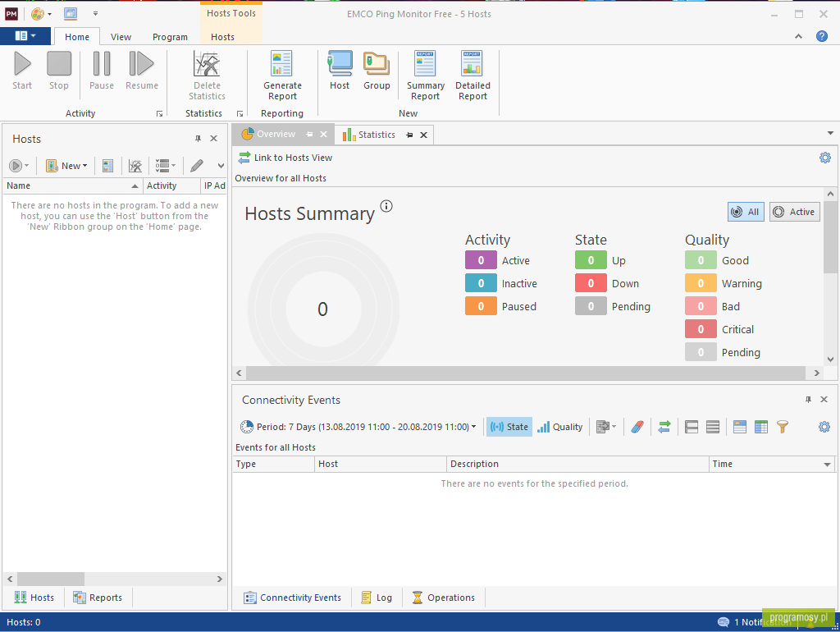This screenshot has width=840, height=632.
Task: Click the delete statistics icon in Hosts toolbar
Action: click(x=135, y=166)
